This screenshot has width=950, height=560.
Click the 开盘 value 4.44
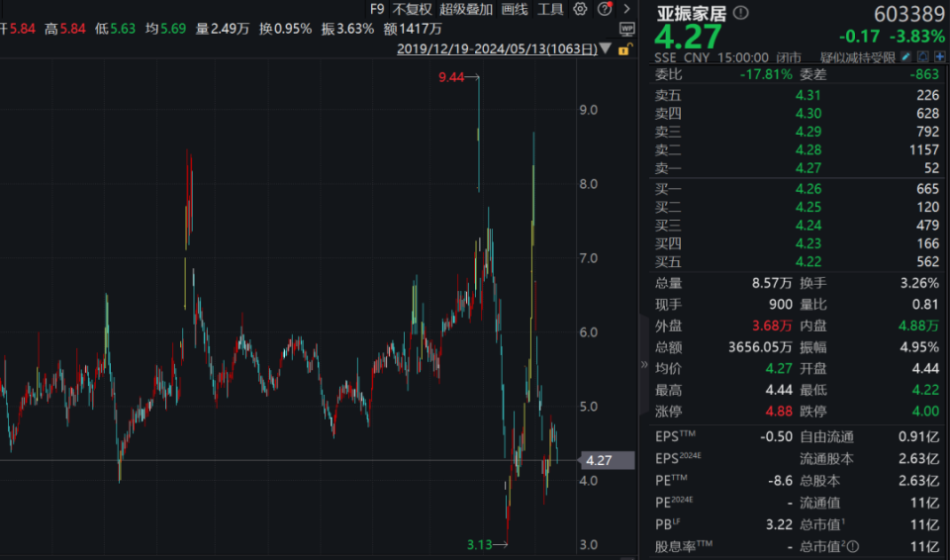tap(926, 368)
